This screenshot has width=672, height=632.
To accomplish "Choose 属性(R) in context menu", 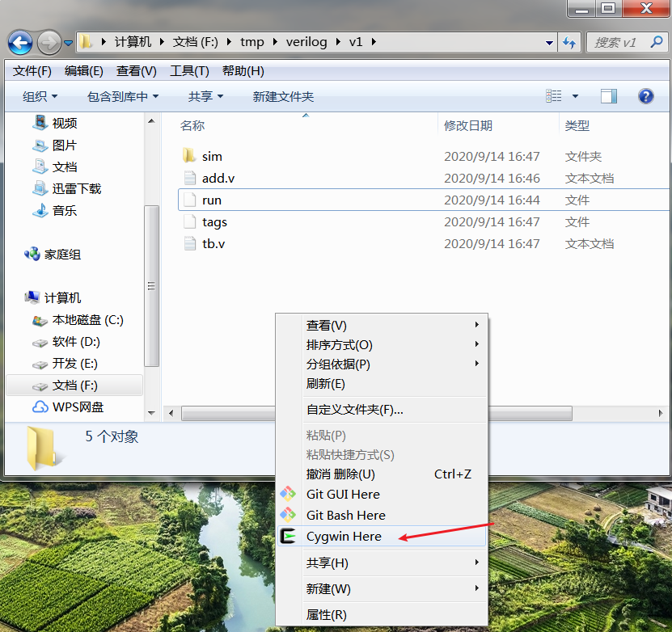I will 382,615.
